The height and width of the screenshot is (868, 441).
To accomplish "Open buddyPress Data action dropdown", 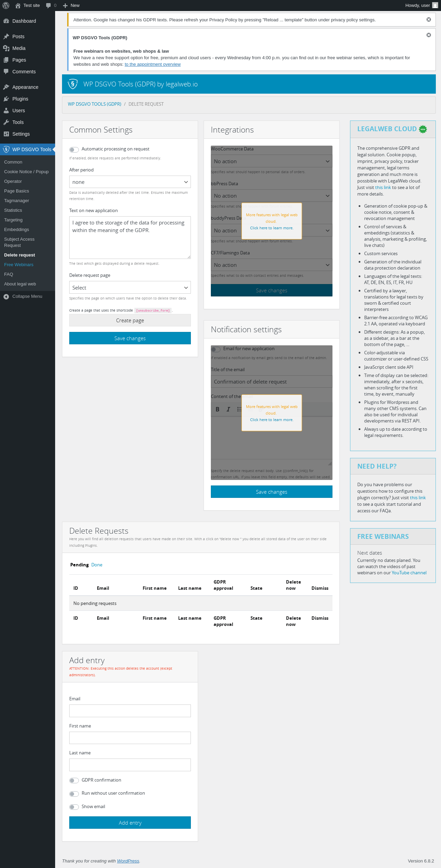I will tap(271, 230).
